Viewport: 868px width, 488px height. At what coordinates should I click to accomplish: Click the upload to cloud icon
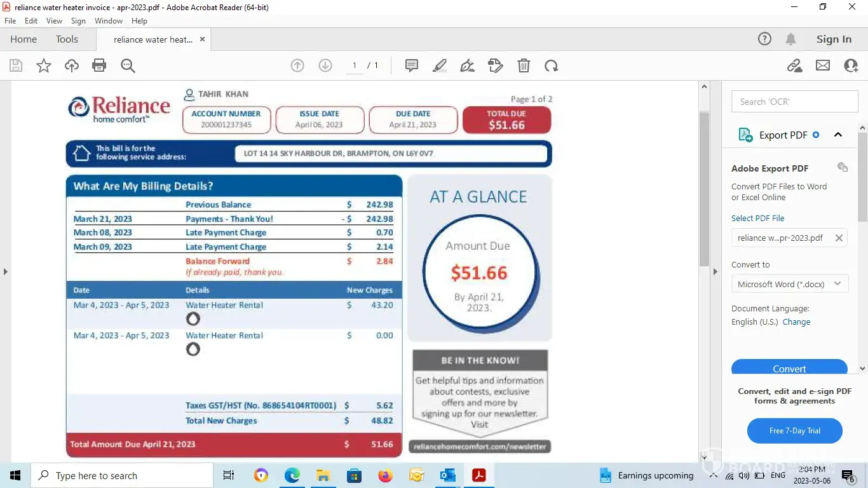point(72,65)
